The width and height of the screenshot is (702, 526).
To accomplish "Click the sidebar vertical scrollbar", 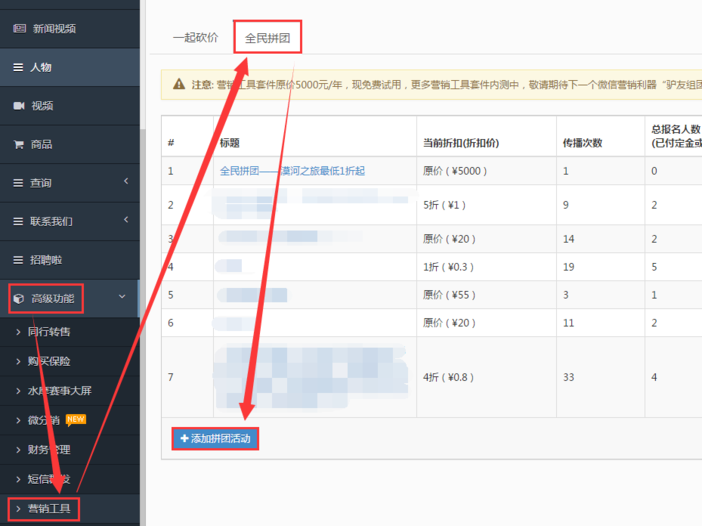I will tap(142, 300).
